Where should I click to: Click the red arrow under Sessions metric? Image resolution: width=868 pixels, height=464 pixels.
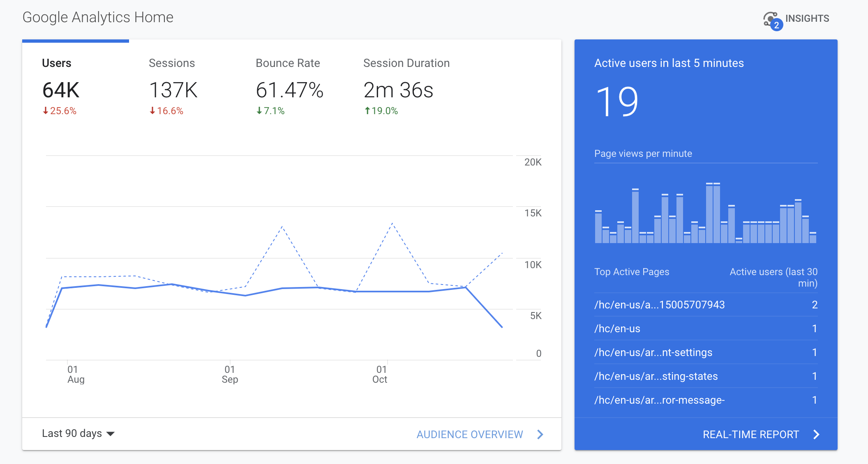tap(152, 110)
